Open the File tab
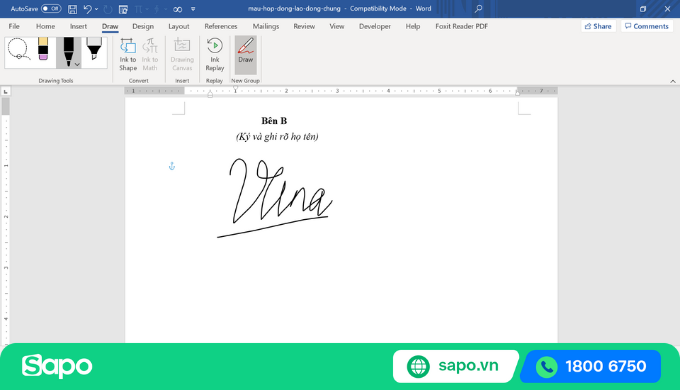The height and width of the screenshot is (390, 680). point(14,26)
